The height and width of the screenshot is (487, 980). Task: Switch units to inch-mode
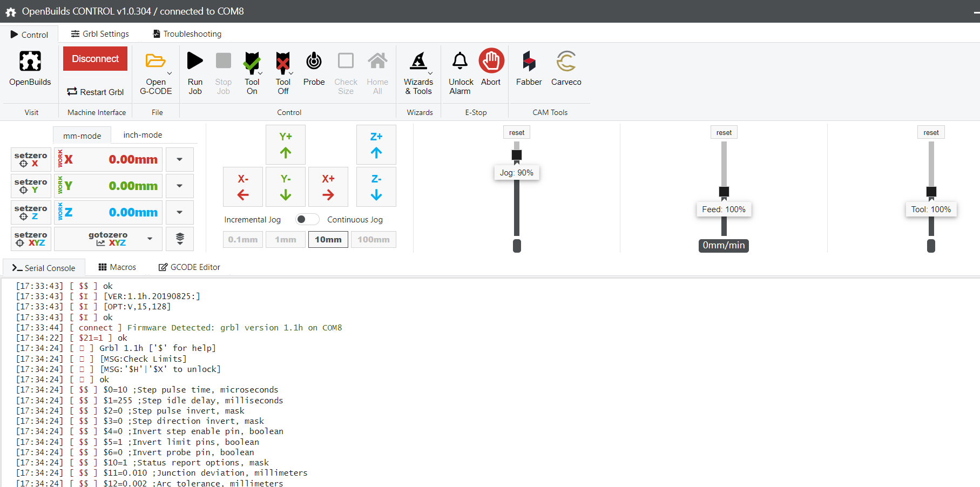143,135
